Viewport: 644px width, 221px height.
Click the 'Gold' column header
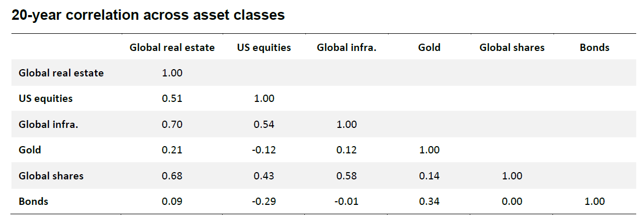pos(429,47)
